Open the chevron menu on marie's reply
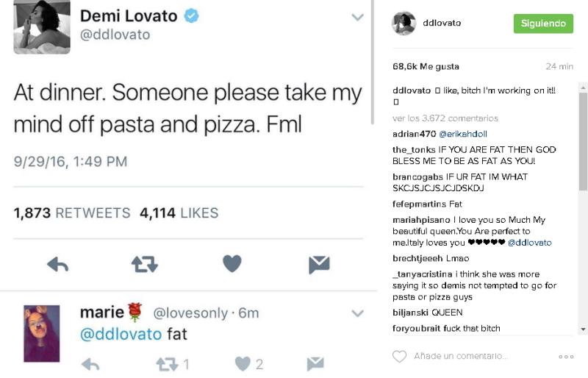 [x=357, y=313]
